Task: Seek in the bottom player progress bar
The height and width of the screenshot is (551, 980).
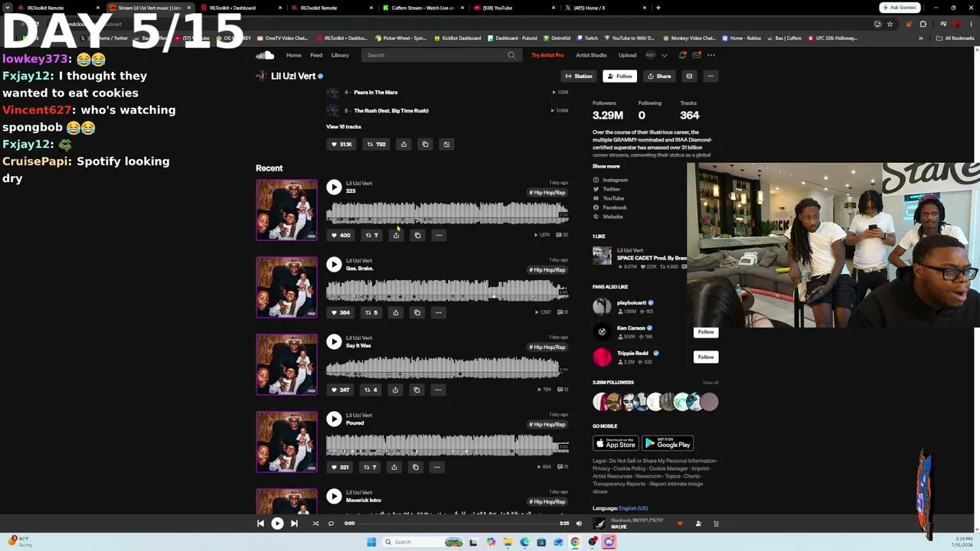Action: click(459, 523)
